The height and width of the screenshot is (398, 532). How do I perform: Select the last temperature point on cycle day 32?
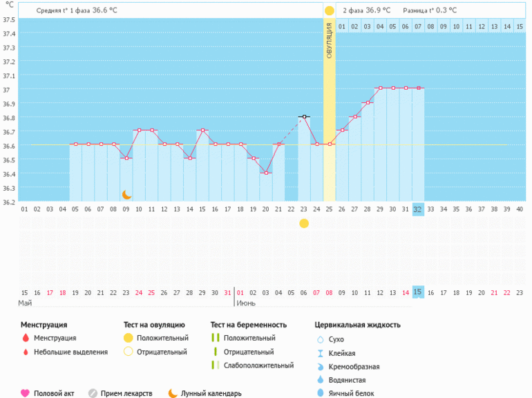tap(419, 88)
